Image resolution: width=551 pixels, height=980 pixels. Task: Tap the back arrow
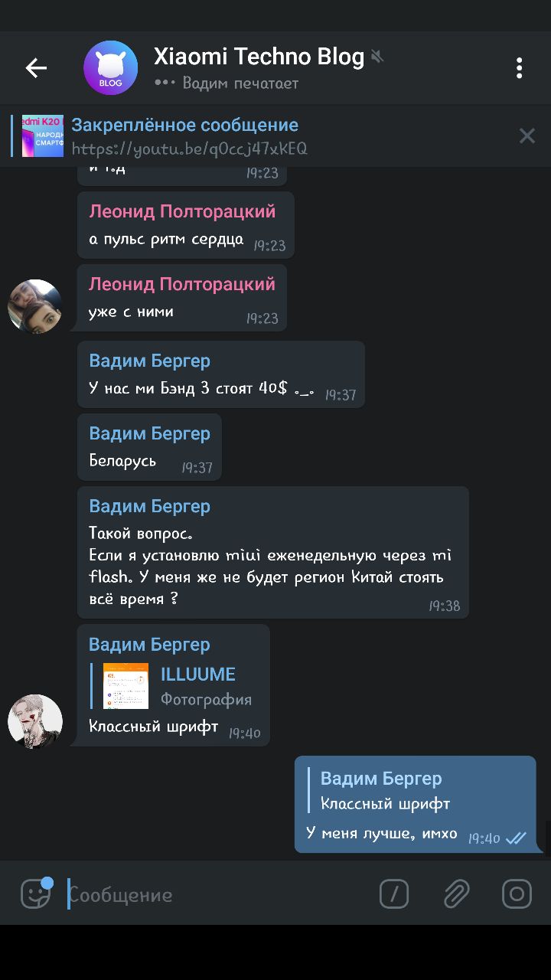36,68
